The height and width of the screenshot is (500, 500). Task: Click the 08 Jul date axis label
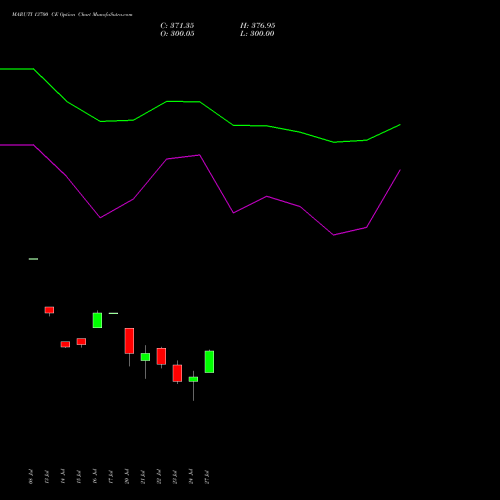pos(31,477)
